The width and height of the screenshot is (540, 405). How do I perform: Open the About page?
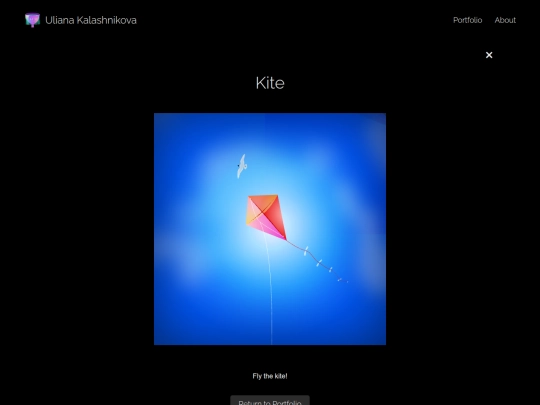click(x=505, y=20)
